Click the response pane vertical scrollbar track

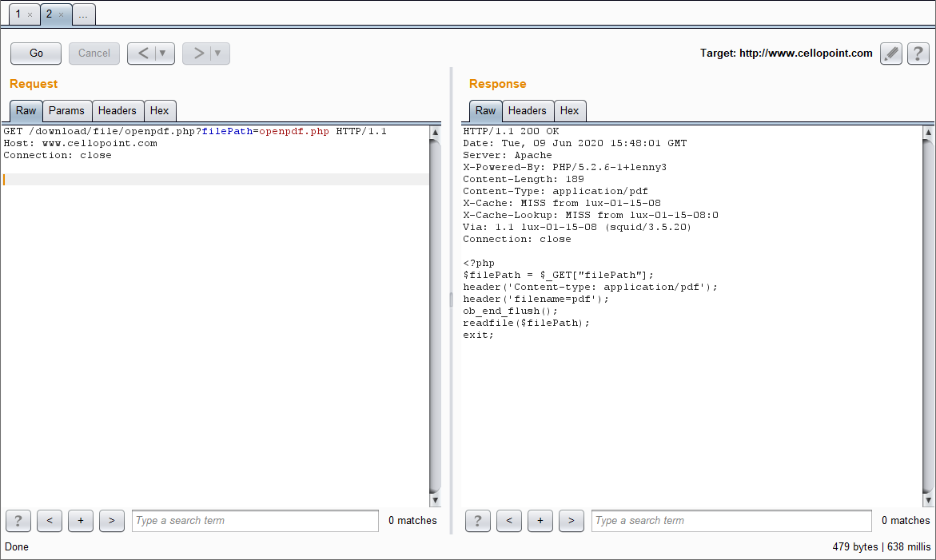tap(928, 316)
